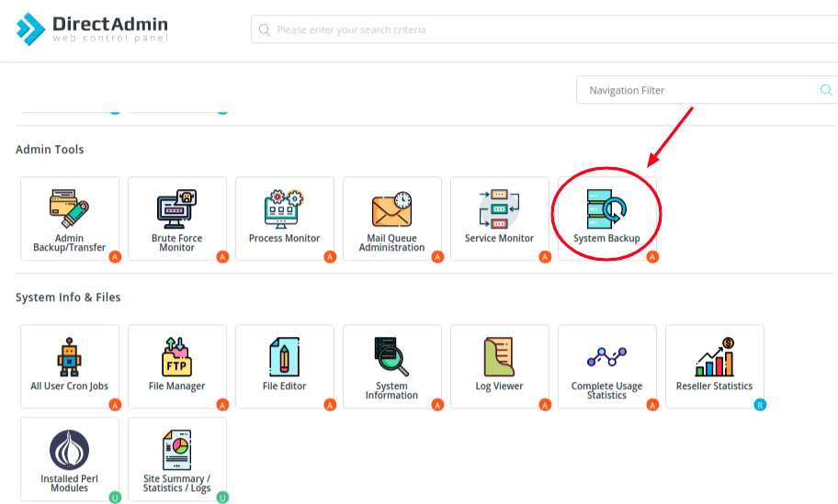Open the Log Viewer

point(500,366)
